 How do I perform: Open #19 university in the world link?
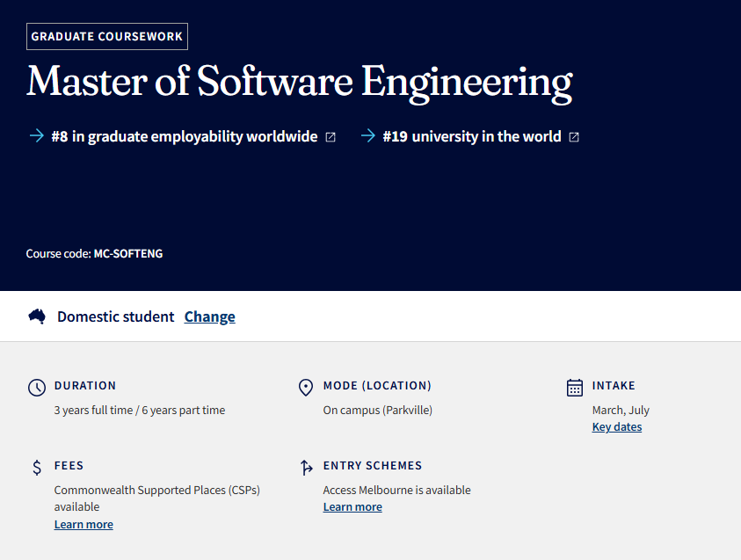tap(472, 136)
